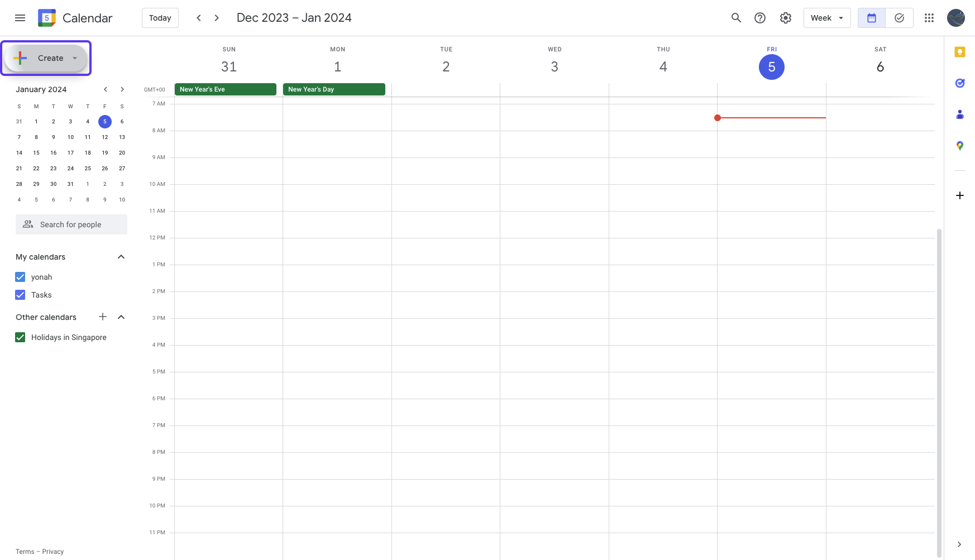Select January 15 in mini calendar
975x560 pixels.
(x=36, y=152)
